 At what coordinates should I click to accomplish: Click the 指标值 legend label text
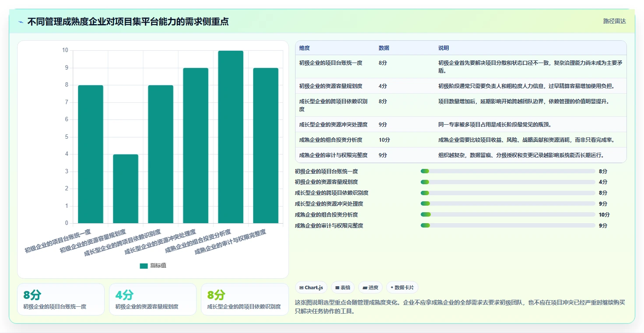(158, 266)
